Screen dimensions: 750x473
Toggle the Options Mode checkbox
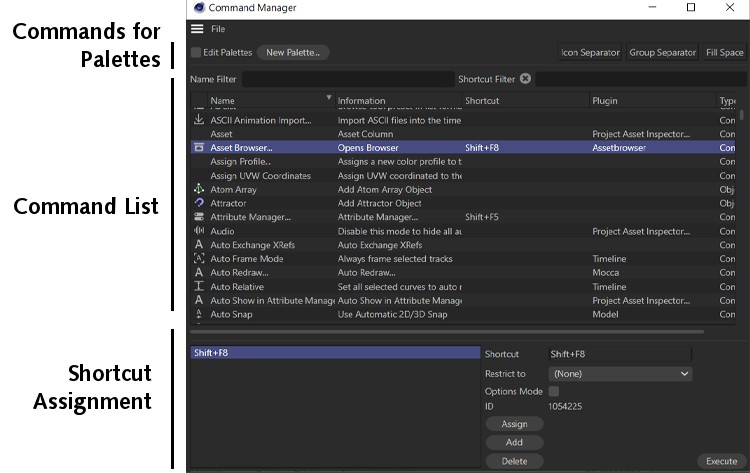(554, 391)
